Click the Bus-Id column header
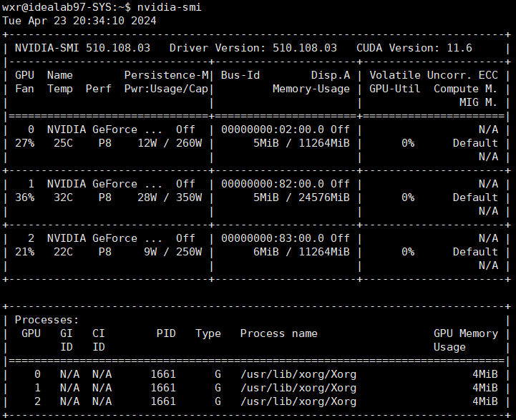The height and width of the screenshot is (420, 516). pos(240,75)
